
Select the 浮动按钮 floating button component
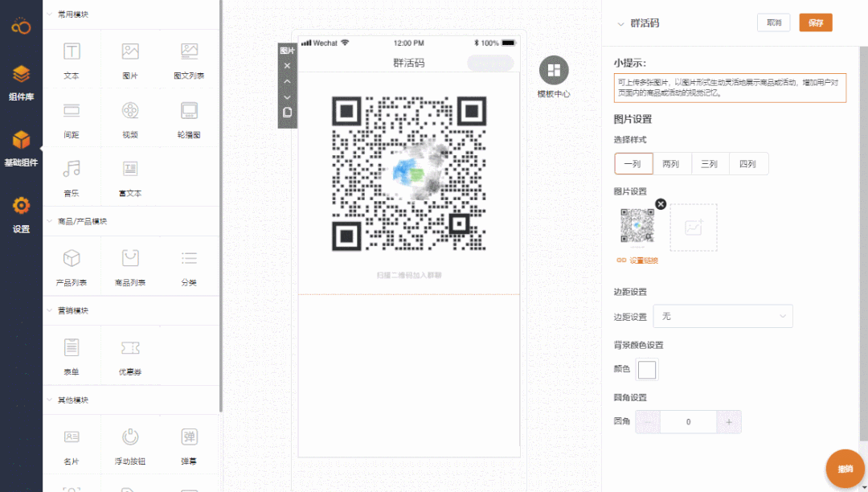[x=130, y=445]
